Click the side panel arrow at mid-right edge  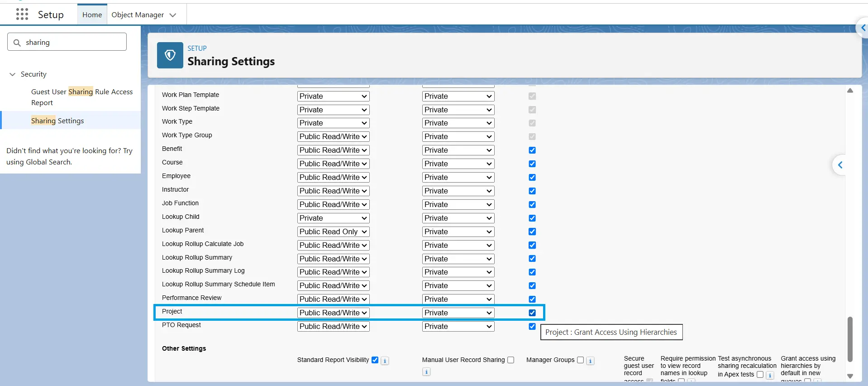(x=840, y=165)
